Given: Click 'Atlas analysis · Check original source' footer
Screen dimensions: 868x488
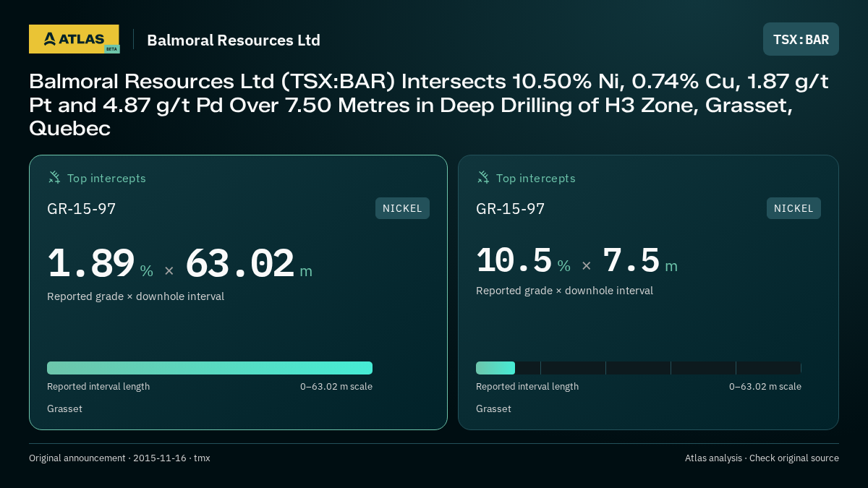Looking at the screenshot, I should pos(762,458).
